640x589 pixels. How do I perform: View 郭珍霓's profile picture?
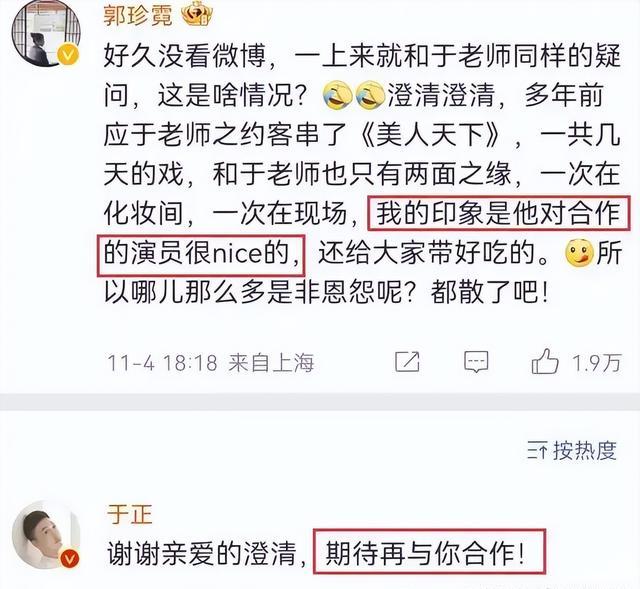[46, 33]
